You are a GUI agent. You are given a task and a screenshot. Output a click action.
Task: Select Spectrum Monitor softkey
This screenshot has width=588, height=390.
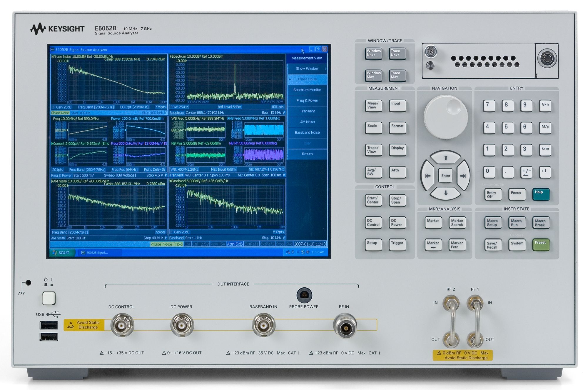point(307,90)
